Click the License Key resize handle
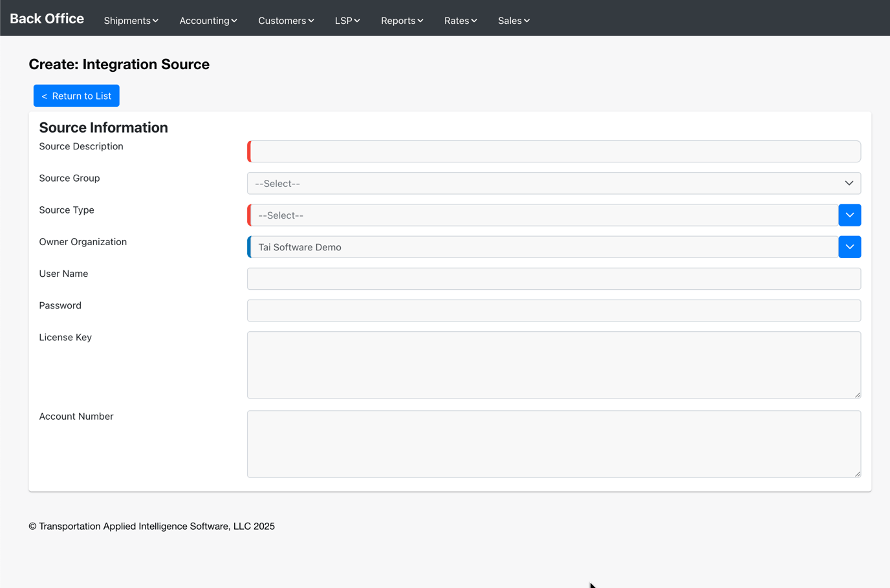890x588 pixels. coord(857,395)
